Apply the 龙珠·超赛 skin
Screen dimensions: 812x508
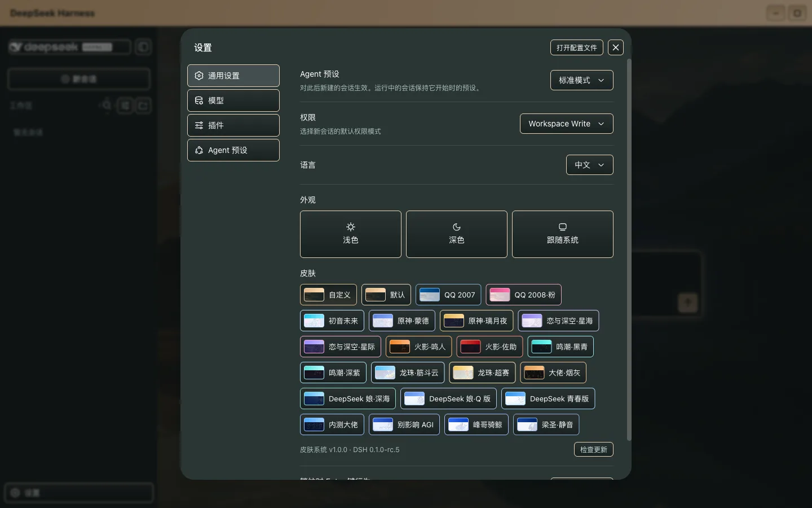pyautogui.click(x=482, y=373)
